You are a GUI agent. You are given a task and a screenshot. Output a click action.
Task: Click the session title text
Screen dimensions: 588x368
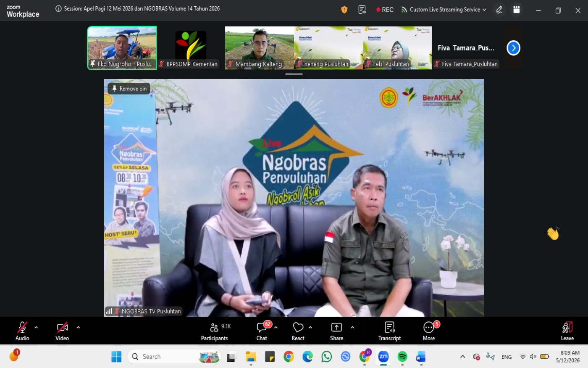(142, 9)
